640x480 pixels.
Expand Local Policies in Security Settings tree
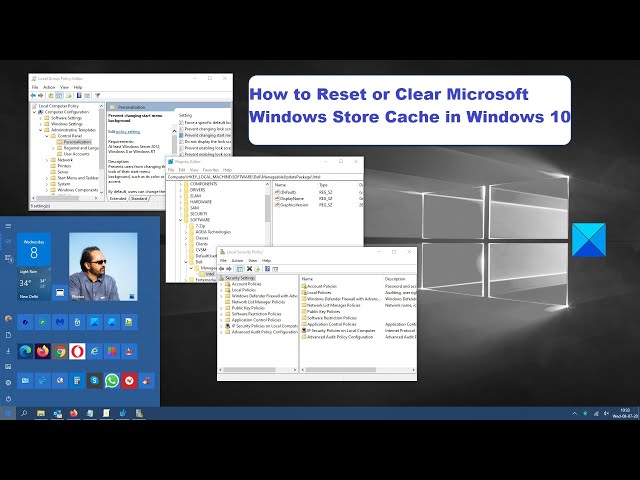click(222, 290)
